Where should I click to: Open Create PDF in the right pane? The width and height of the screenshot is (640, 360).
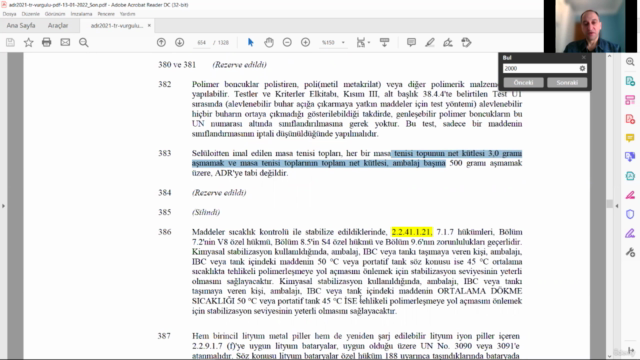pyautogui.click(x=630, y=119)
